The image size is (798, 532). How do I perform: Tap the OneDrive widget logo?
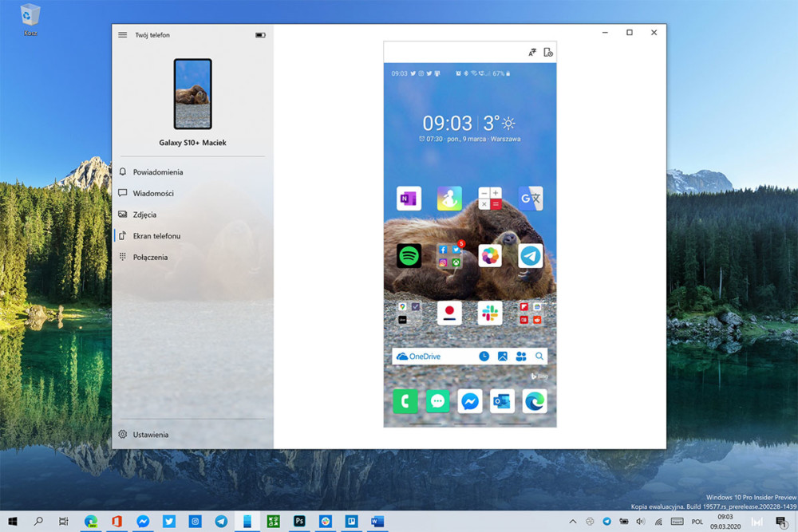[x=418, y=357]
